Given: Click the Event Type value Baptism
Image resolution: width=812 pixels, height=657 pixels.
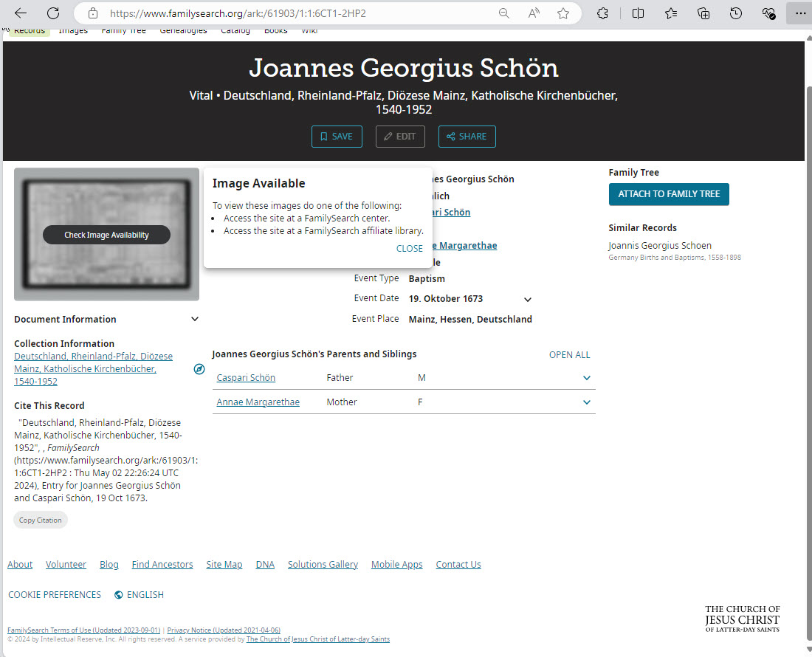Looking at the screenshot, I should point(427,279).
